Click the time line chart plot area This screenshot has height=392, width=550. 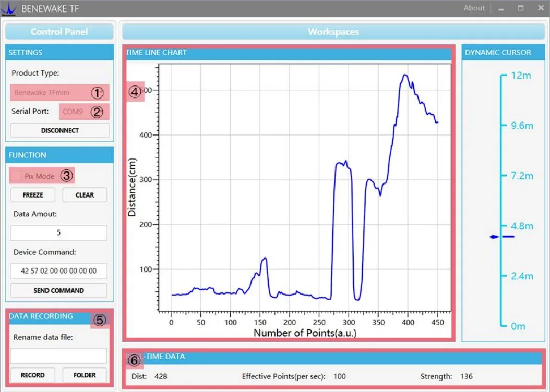pos(305,188)
